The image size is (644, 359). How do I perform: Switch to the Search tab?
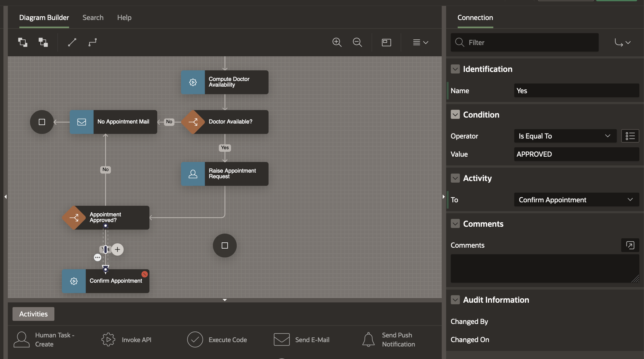pyautogui.click(x=93, y=18)
